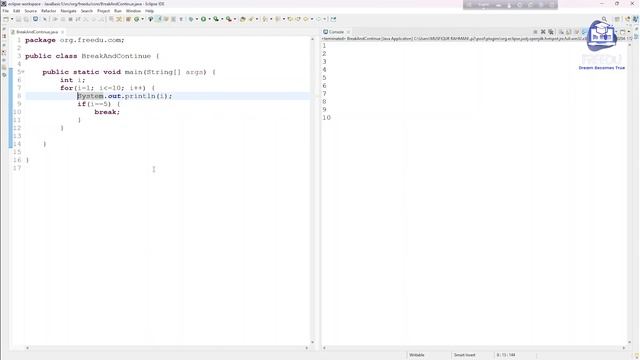Open the External Tools dropdown arrow
This screenshot has width=640, height=360.
[x=235, y=19]
